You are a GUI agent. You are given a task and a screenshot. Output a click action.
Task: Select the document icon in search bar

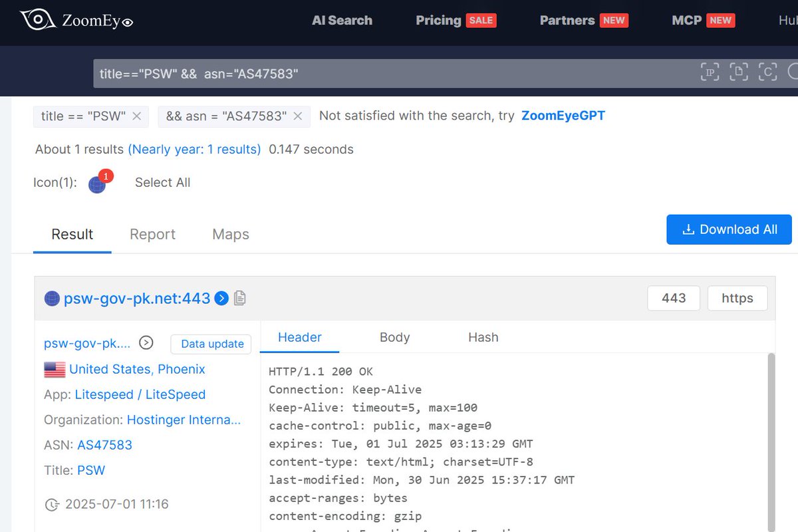(x=739, y=72)
